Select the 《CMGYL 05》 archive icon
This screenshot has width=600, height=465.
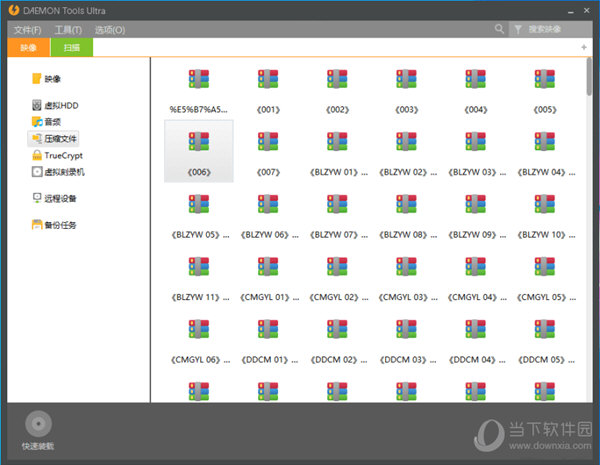click(x=545, y=267)
